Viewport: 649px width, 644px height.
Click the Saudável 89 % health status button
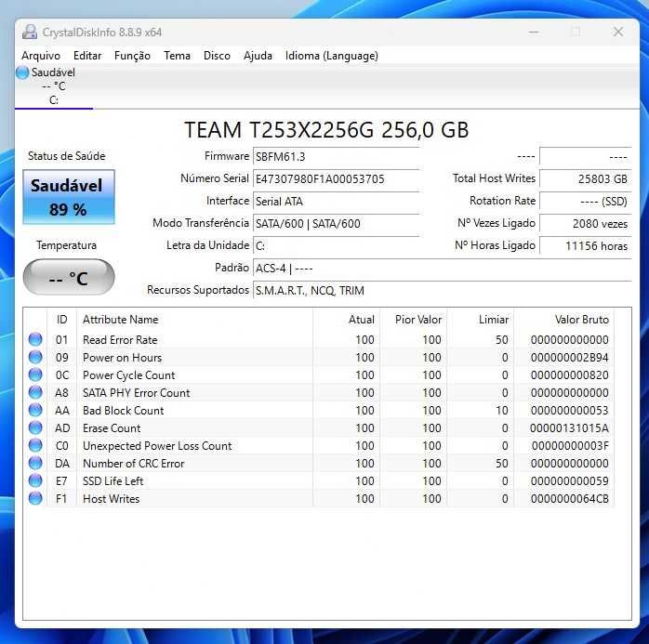[x=69, y=197]
